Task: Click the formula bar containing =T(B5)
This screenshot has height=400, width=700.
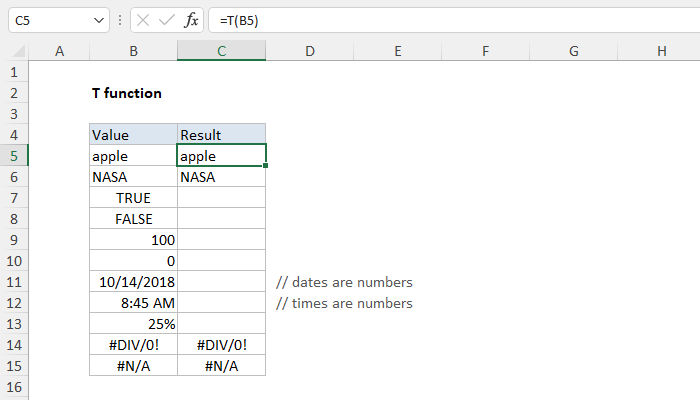Action: coord(454,20)
